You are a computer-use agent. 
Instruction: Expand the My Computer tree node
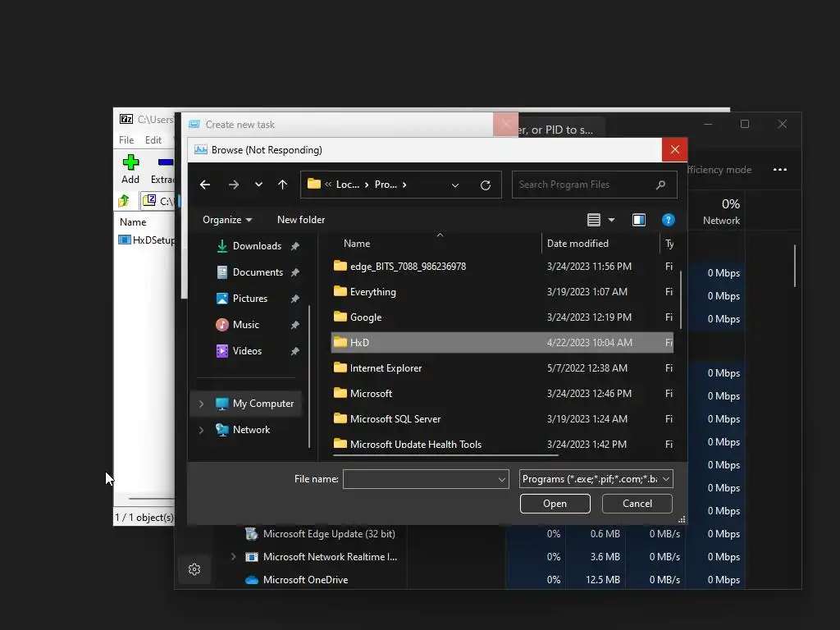(202, 404)
